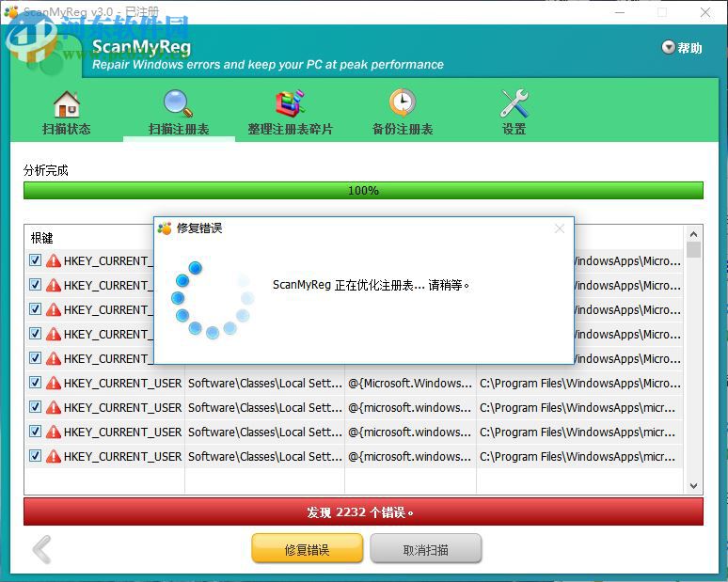This screenshot has height=582, width=728.
Task: Select the 扫描注册表 tab label
Action: pos(179,129)
